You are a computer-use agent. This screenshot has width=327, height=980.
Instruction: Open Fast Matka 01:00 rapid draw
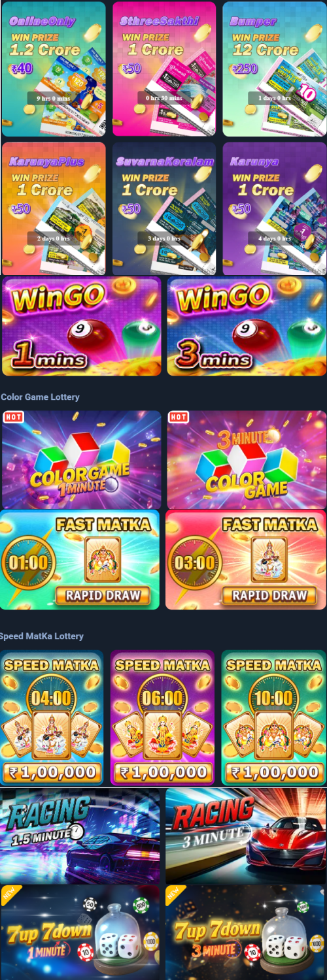[x=80, y=560]
